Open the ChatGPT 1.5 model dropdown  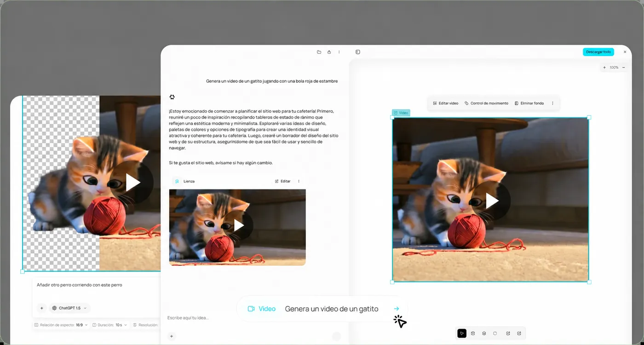tap(69, 308)
